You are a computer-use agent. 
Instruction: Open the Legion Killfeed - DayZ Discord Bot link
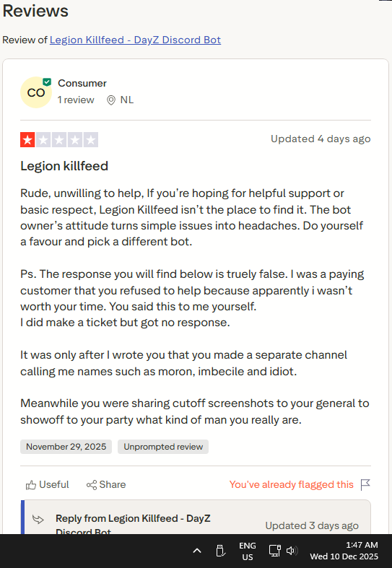click(x=135, y=40)
